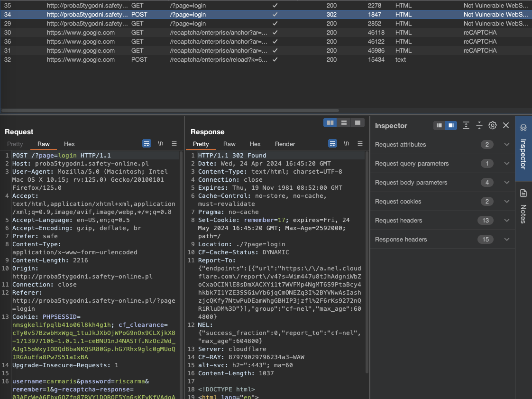Image resolution: width=532 pixels, height=399 pixels.
Task: Close the Inspector panel
Action: [506, 125]
